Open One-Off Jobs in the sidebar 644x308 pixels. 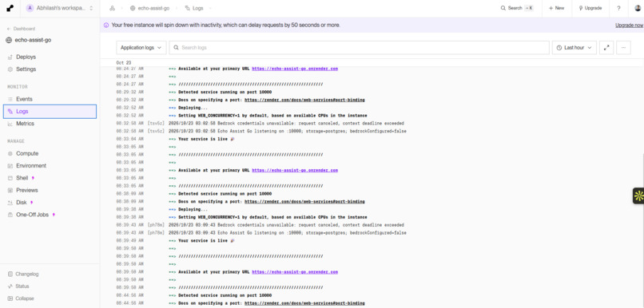coord(33,215)
